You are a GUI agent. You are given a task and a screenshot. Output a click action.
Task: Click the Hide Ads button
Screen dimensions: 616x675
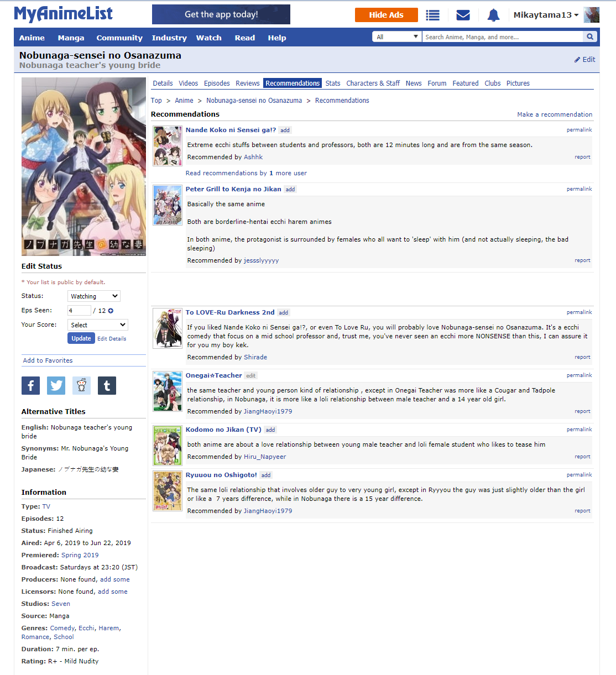tap(387, 15)
